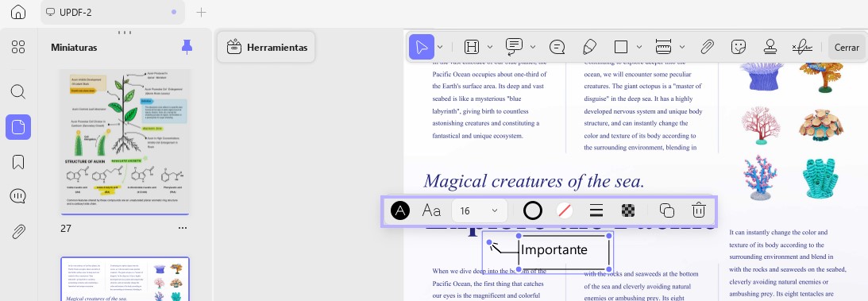Expand the text comment dropdown arrow

(x=533, y=47)
